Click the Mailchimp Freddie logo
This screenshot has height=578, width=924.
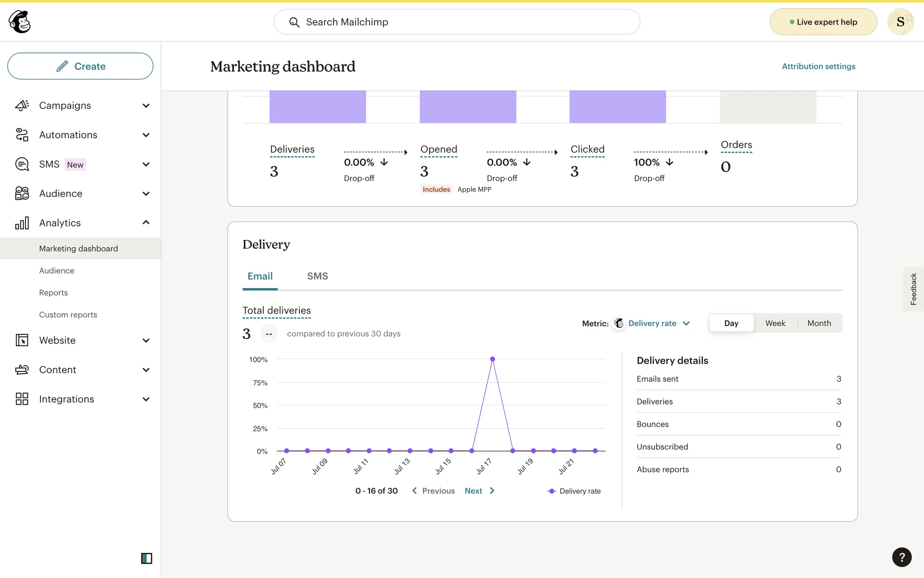(20, 22)
